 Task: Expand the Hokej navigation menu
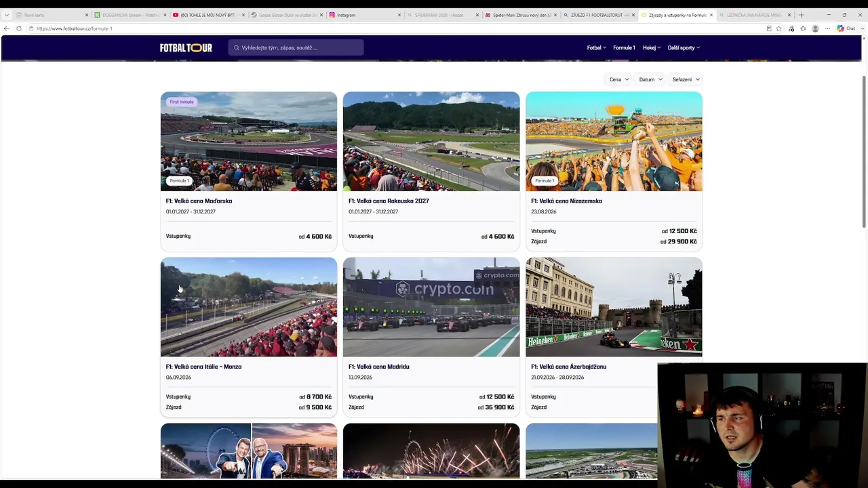coord(652,48)
